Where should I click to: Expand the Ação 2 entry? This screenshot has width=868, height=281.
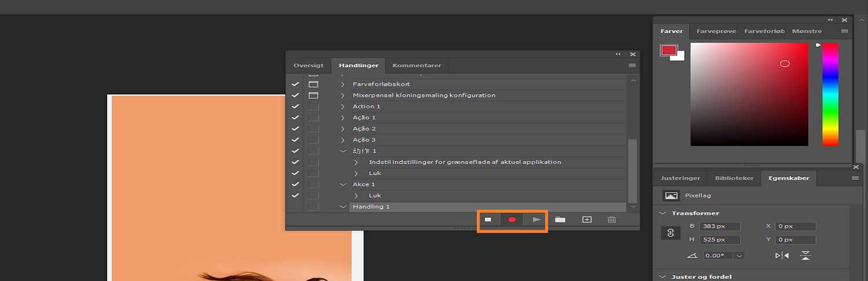[343, 129]
